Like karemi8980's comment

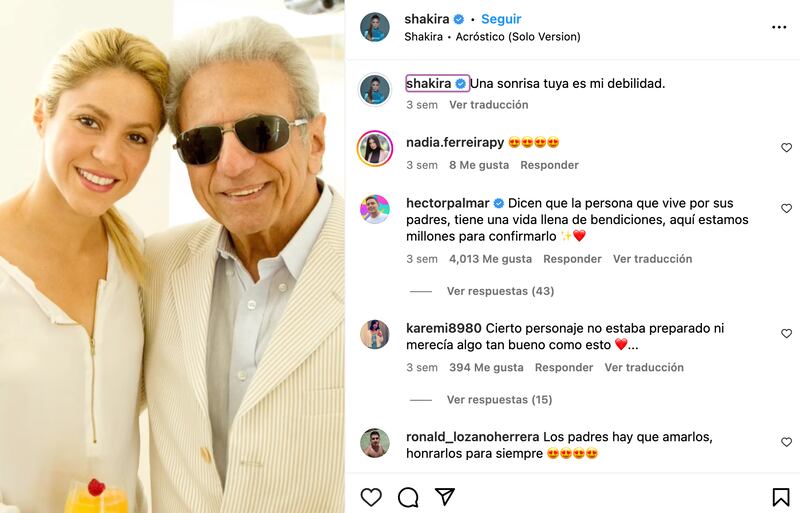click(x=786, y=333)
